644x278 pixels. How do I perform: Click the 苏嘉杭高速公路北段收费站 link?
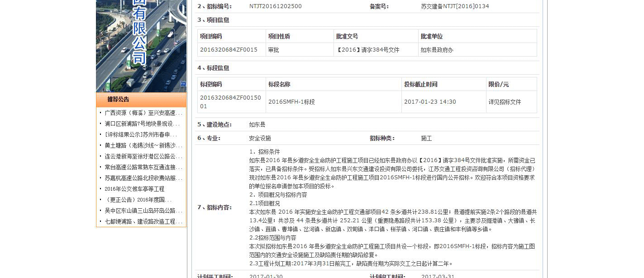(143, 178)
